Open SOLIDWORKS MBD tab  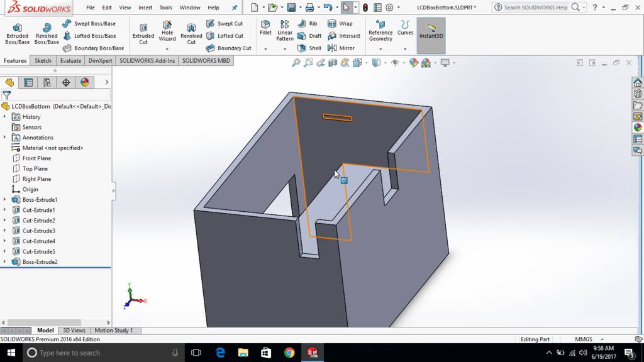(x=206, y=61)
